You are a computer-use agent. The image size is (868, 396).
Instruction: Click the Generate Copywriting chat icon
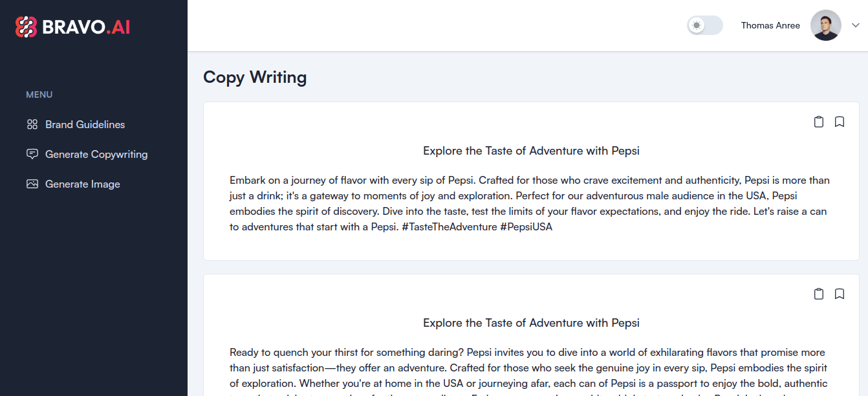pyautogui.click(x=32, y=154)
